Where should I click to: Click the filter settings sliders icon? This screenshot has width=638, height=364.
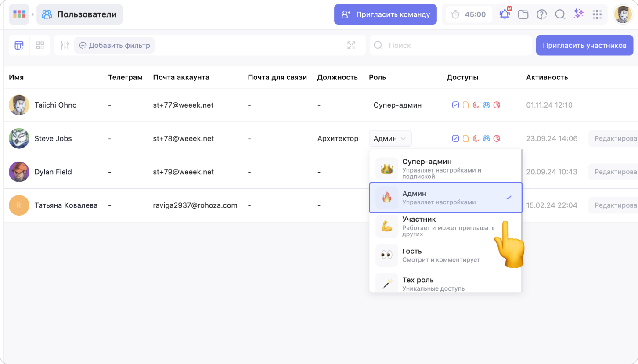tap(65, 45)
